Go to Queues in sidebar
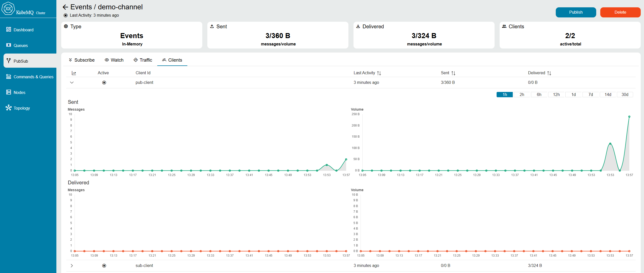Image resolution: width=644 pixels, height=273 pixels. pyautogui.click(x=20, y=45)
